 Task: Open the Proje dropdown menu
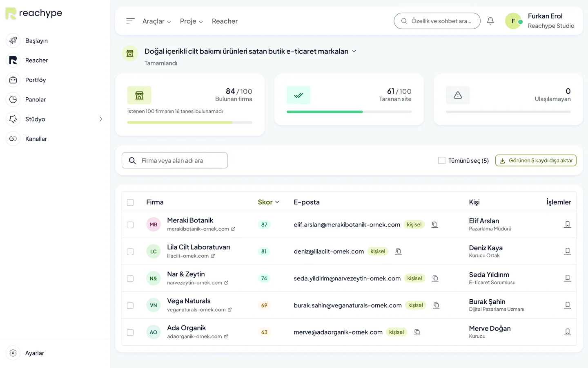pyautogui.click(x=192, y=21)
